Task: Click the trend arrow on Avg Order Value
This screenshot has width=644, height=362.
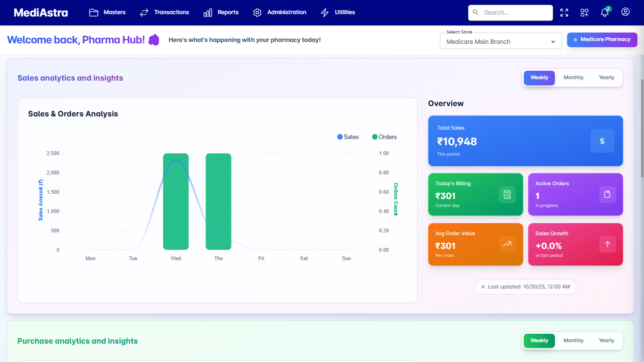Action: pos(507,244)
